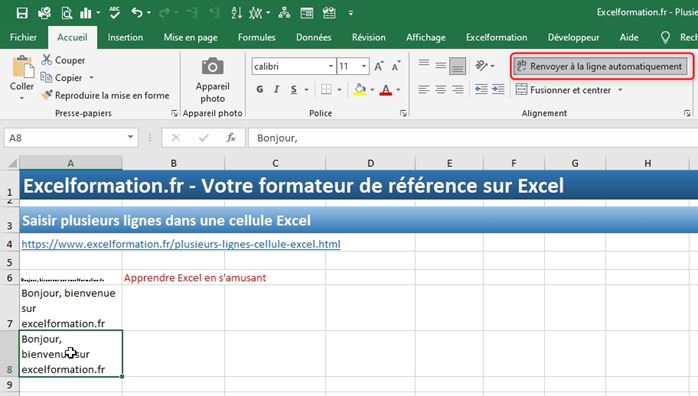Switch to the Données tab

pos(313,37)
